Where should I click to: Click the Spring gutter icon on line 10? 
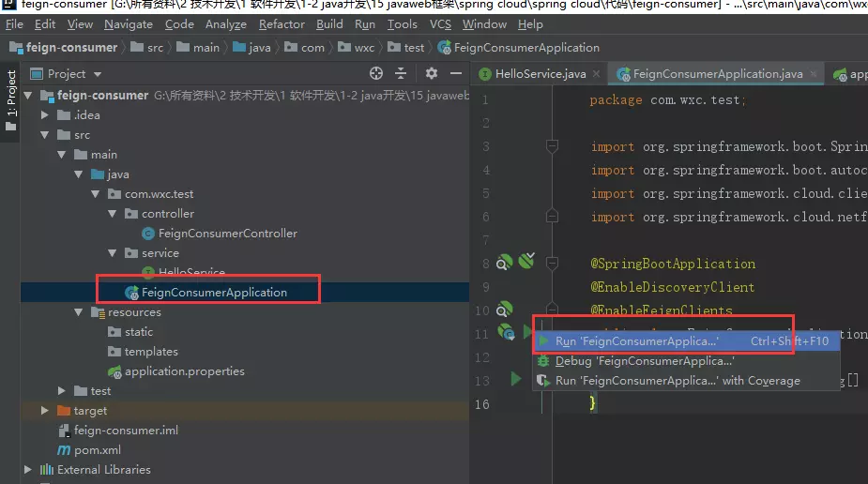[x=504, y=310]
